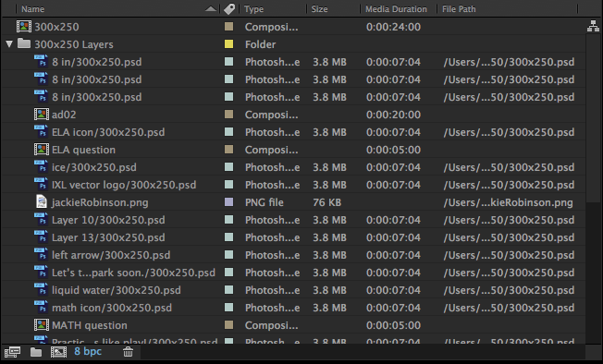Sort by Type column header

click(x=253, y=9)
